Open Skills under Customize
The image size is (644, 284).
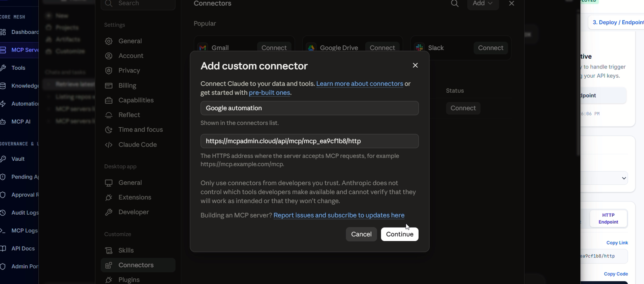[x=138, y=250]
